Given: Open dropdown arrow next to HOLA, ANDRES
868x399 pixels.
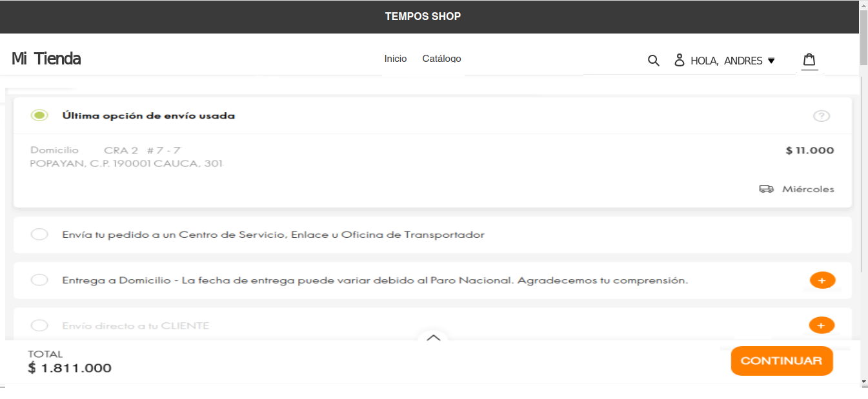Looking at the screenshot, I should (x=771, y=61).
